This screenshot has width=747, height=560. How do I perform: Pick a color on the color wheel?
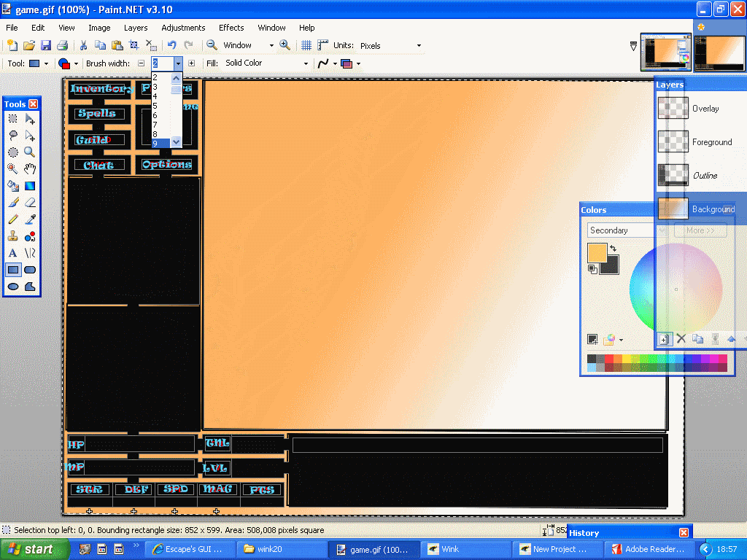click(676, 289)
